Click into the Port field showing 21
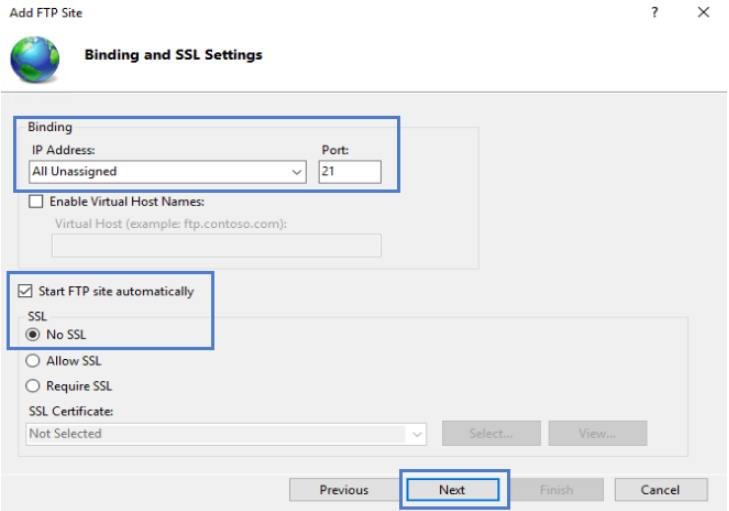Screen dimensions: 729x511 pyautogui.click(x=350, y=172)
